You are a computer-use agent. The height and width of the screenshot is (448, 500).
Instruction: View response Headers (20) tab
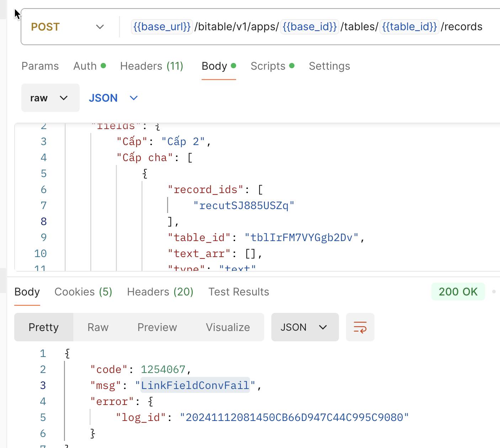160,292
